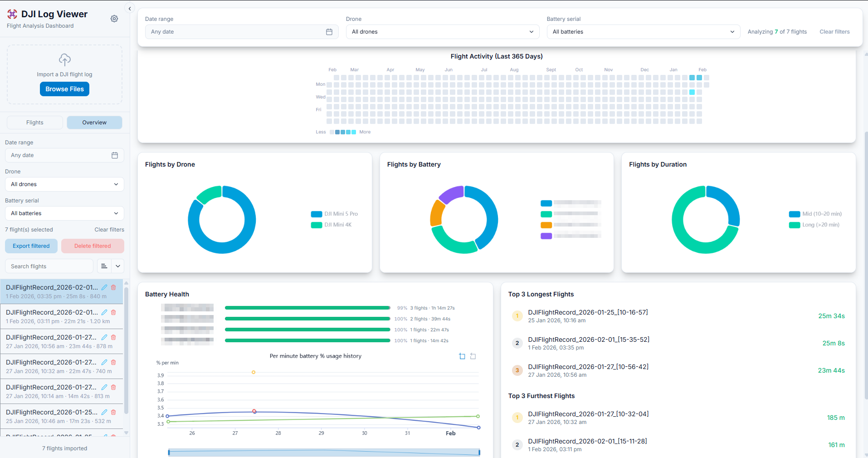The width and height of the screenshot is (868, 458).
Task: Toggle Long (>20 min) legend series
Action: 814,225
